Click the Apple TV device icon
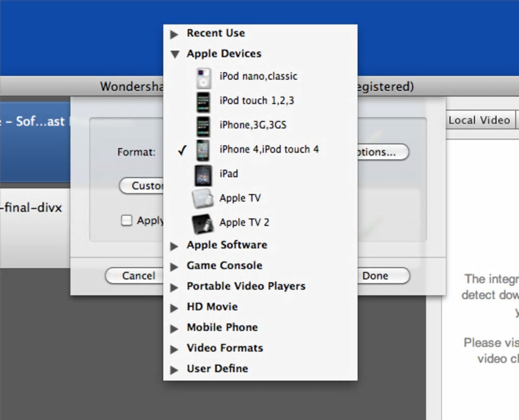 point(203,198)
